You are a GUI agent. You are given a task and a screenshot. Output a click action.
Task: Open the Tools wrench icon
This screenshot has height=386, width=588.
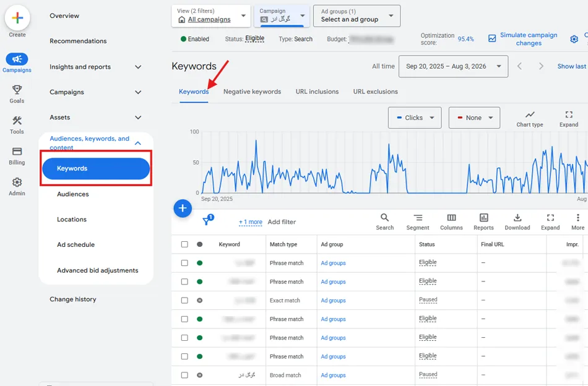pos(17,120)
